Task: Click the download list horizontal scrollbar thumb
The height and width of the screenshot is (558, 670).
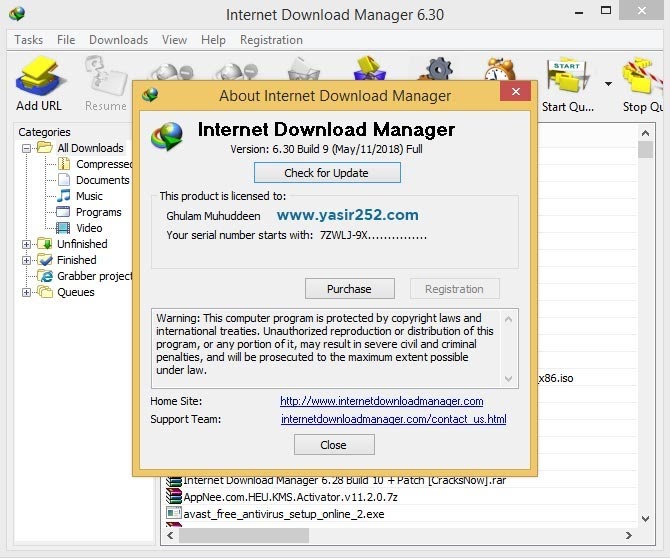Action: pos(244,535)
